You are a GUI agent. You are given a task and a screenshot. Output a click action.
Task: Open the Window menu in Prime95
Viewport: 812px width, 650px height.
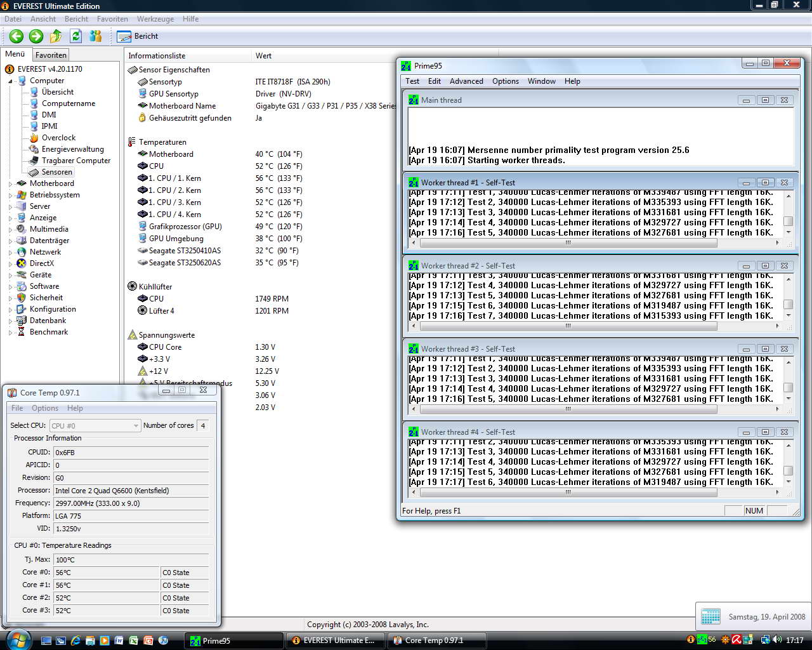point(542,81)
